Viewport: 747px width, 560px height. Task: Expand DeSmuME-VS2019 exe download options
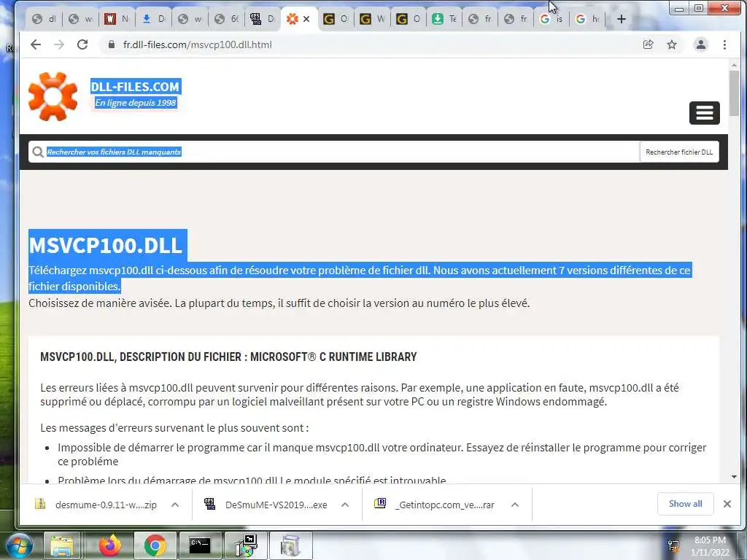[345, 505]
